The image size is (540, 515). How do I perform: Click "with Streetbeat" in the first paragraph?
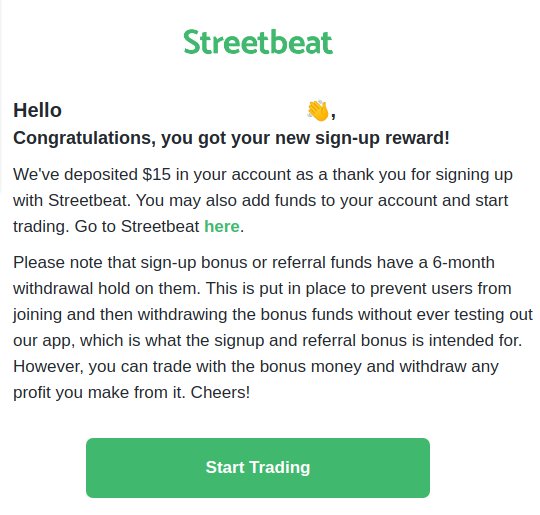pos(72,200)
